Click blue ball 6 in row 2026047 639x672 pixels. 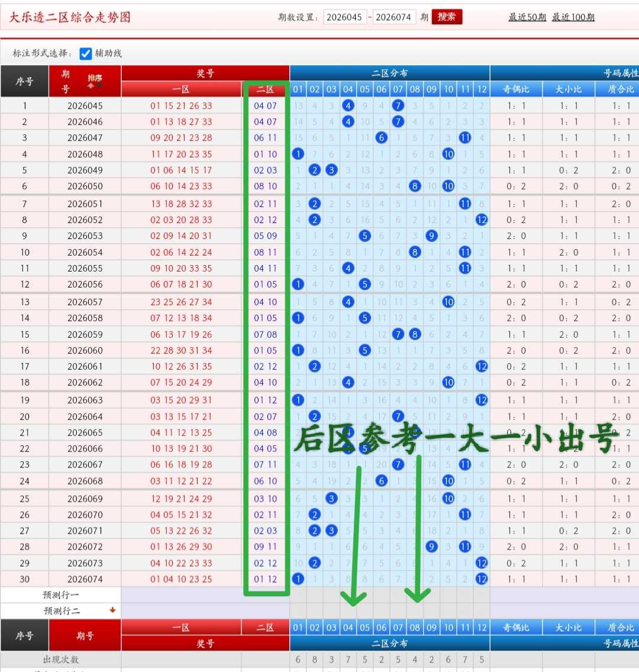point(382,138)
